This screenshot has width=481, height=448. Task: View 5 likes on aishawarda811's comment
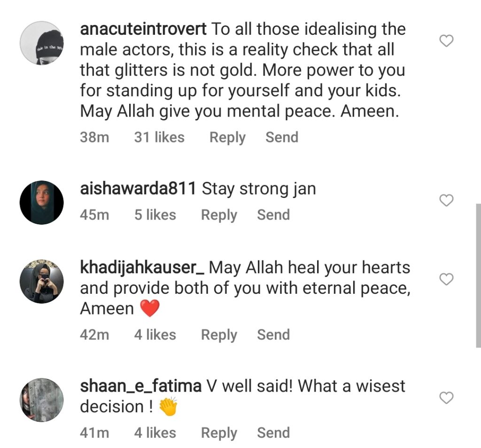(155, 215)
